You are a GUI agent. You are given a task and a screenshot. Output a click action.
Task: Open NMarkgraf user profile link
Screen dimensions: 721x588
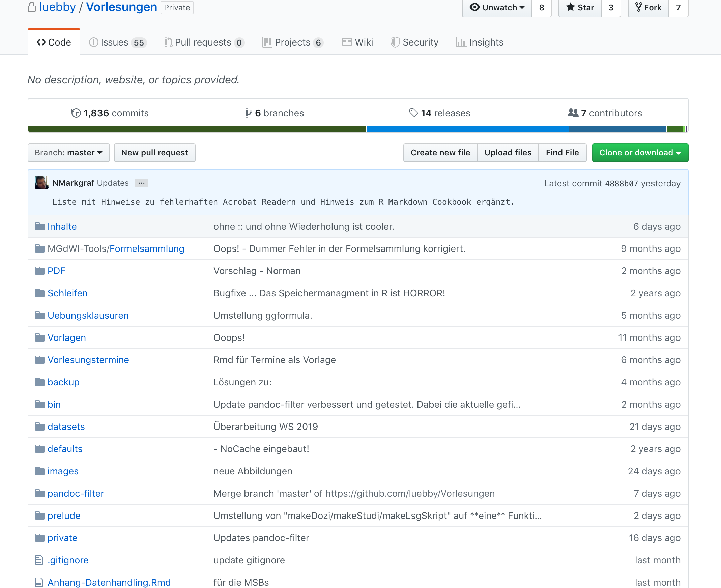[x=73, y=183]
